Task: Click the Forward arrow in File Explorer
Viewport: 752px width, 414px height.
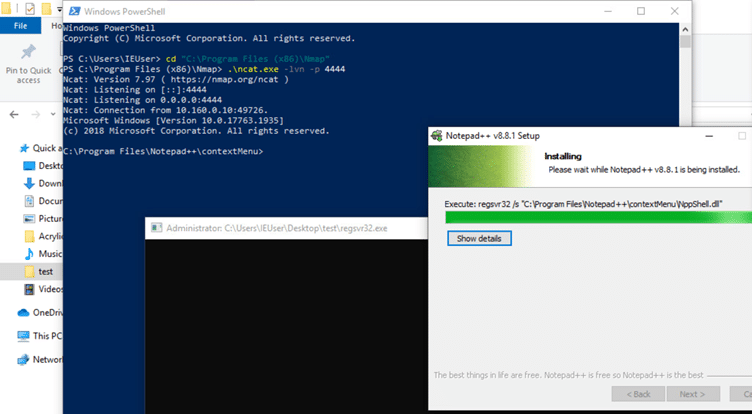Action: pos(35,114)
